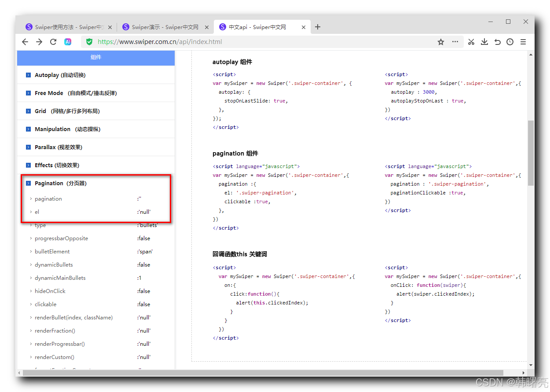Click the green security shield icon
The height and width of the screenshot is (392, 550).
tap(89, 42)
